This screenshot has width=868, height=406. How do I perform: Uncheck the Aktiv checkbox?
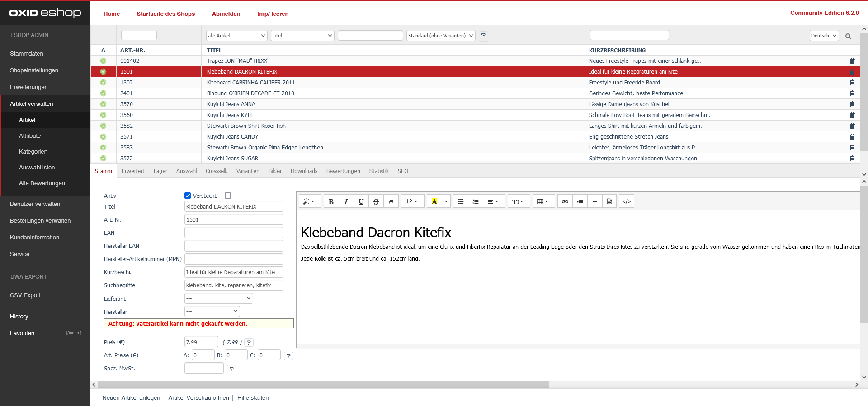point(188,196)
